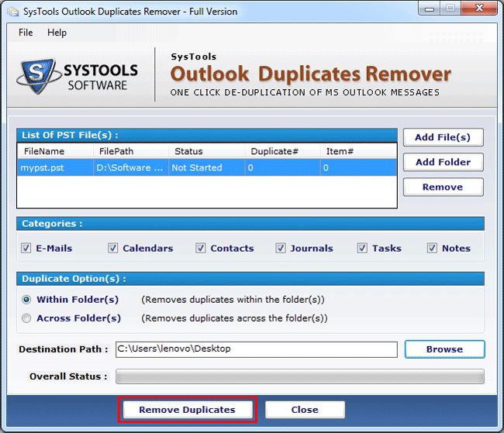The image size is (504, 433).
Task: Click the Add File(s) button
Action: 443,137
